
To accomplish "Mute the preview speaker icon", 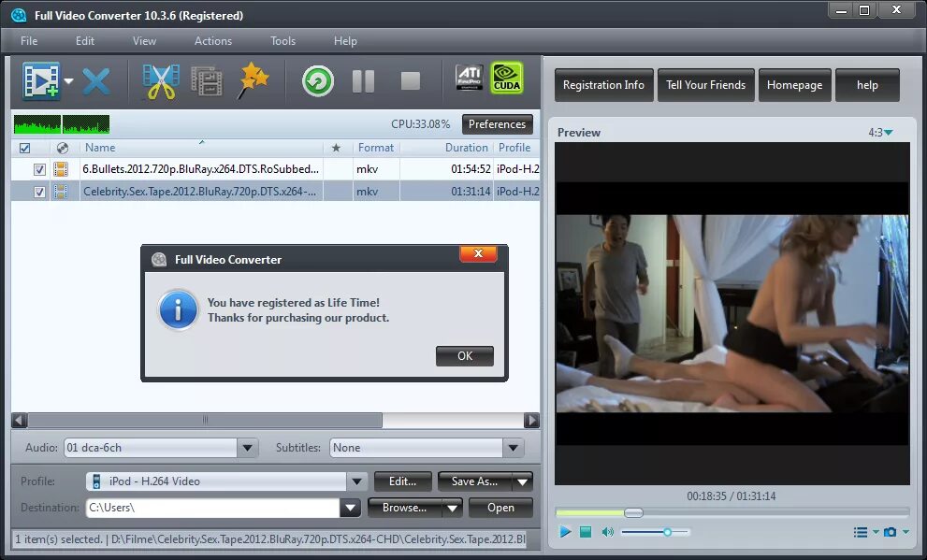I will pos(607,532).
